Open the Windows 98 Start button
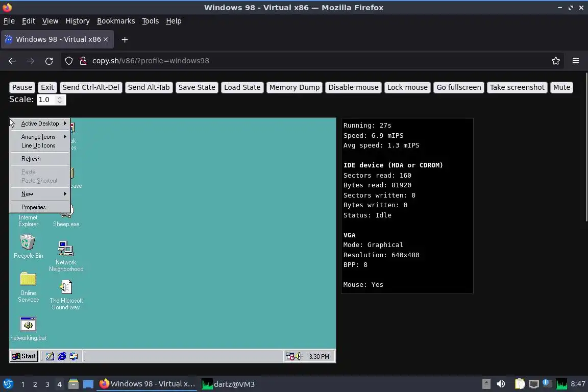 pyautogui.click(x=23, y=356)
